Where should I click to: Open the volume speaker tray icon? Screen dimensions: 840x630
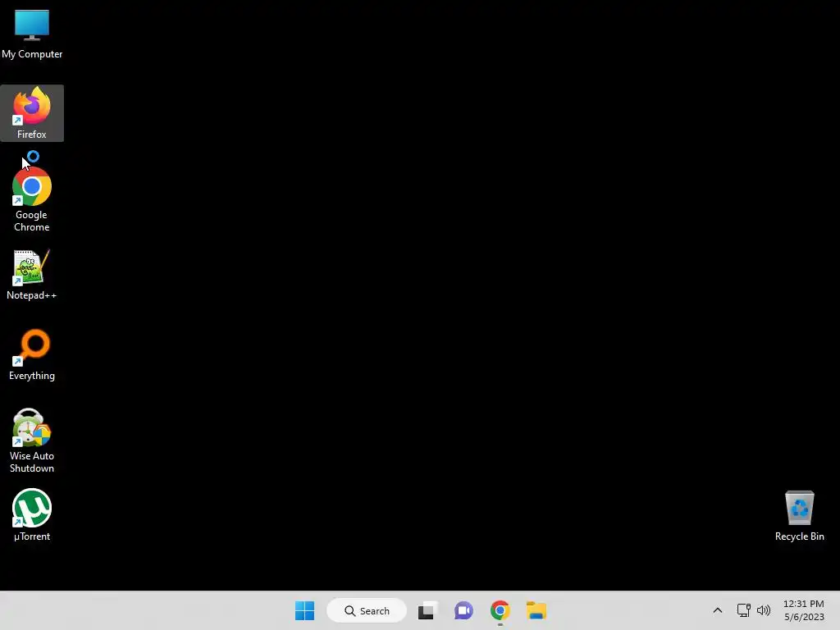764,610
